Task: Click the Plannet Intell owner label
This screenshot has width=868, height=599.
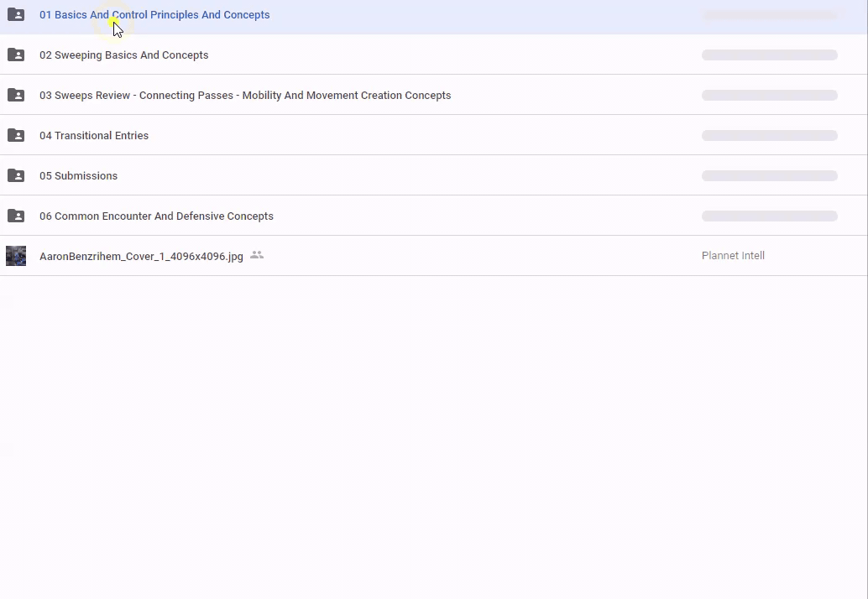Action: [x=733, y=256]
